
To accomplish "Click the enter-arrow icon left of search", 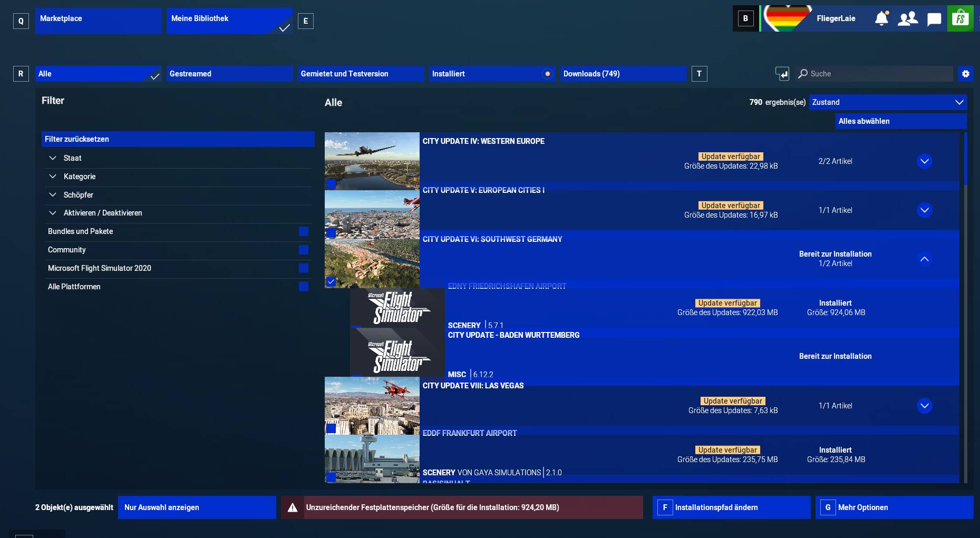I will (782, 74).
